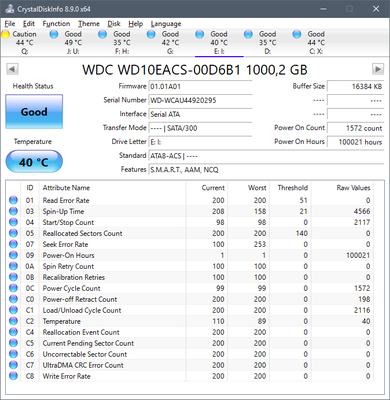Open the Theme menu
This screenshot has height=400, width=390.
(89, 24)
